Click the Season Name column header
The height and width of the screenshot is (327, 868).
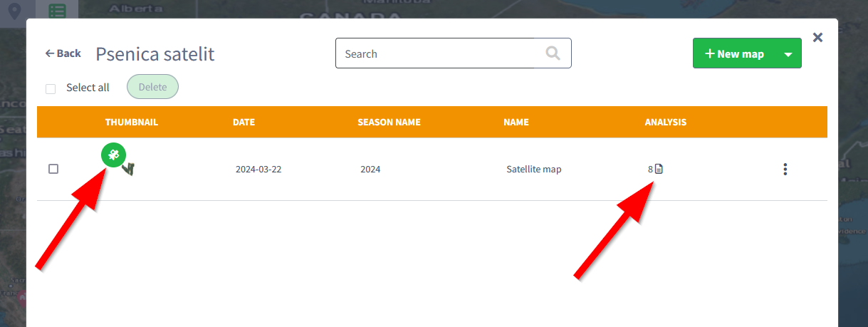(x=389, y=122)
